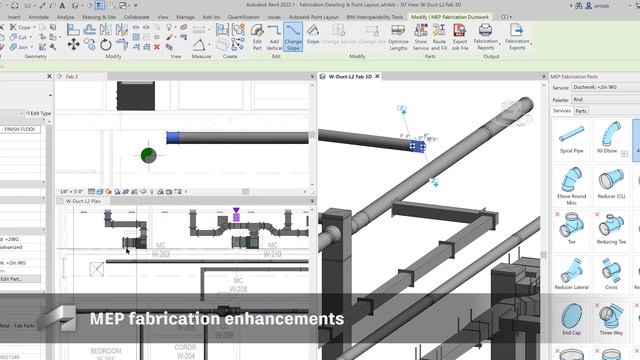Select the Three Way part
Image resolution: width=640 pixels, height=360 pixels.
(x=611, y=319)
